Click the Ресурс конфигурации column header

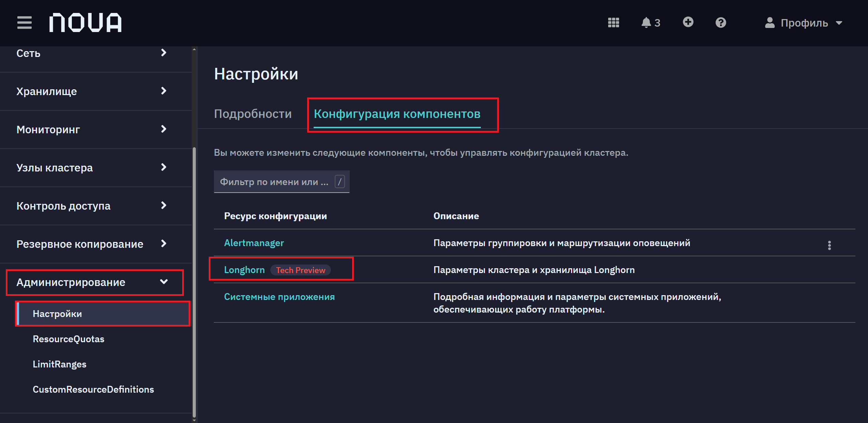click(275, 216)
